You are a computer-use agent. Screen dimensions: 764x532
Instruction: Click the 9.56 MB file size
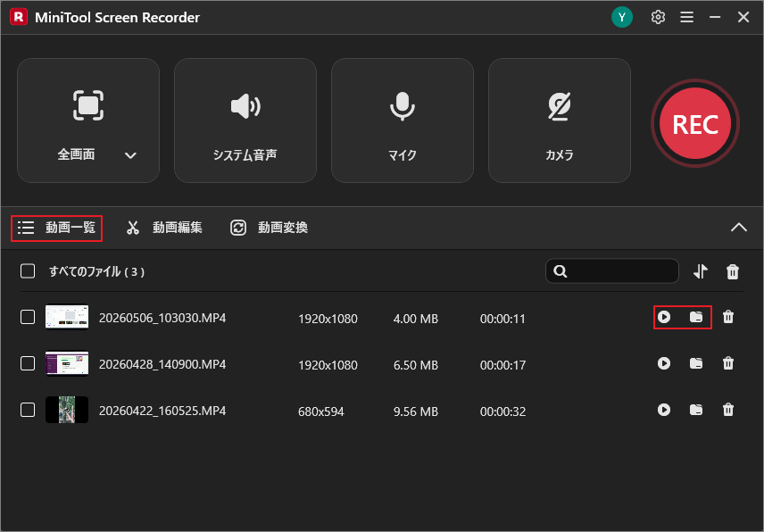(416, 411)
